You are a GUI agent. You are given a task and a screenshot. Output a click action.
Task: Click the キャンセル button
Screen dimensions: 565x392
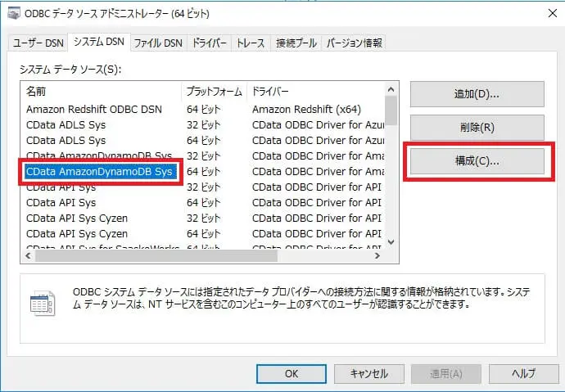tap(369, 374)
